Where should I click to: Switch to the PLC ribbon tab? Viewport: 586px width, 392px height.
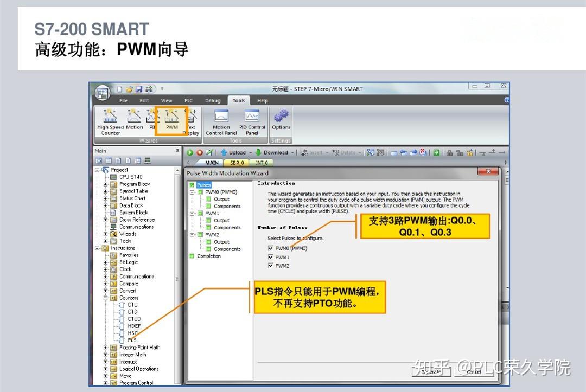pyautogui.click(x=188, y=100)
